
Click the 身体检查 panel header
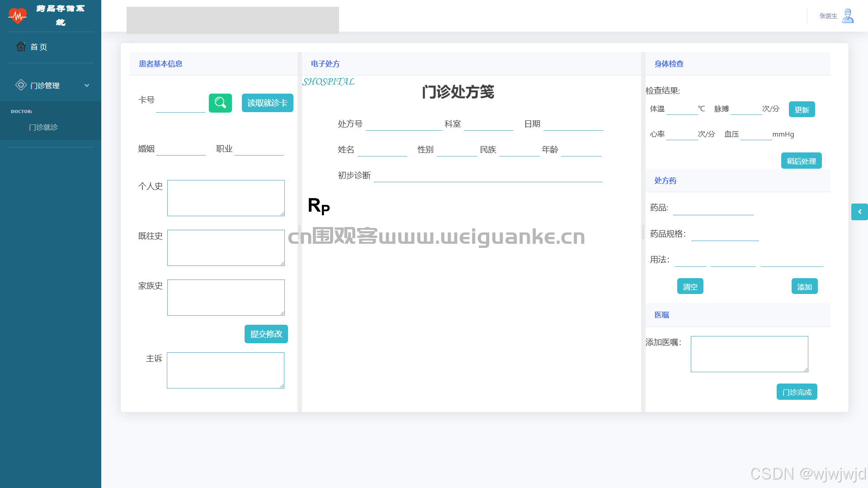pyautogui.click(x=669, y=64)
